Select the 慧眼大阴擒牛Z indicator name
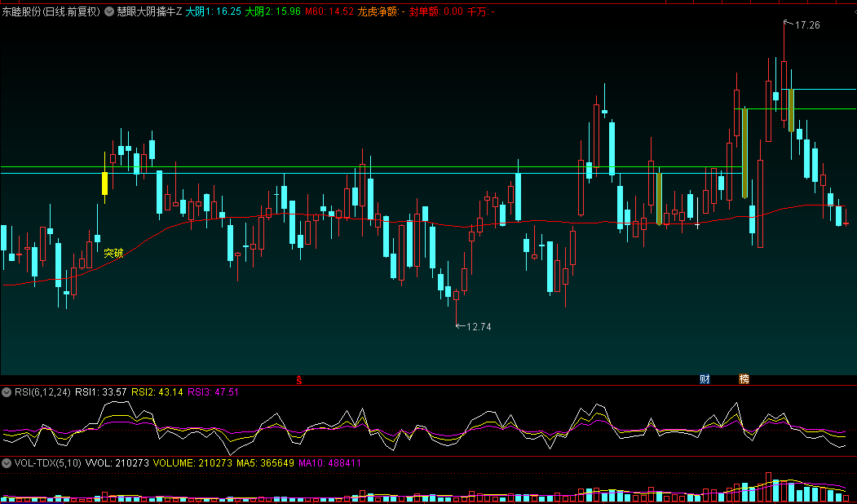Screen dimensions: 857x504 (149, 11)
